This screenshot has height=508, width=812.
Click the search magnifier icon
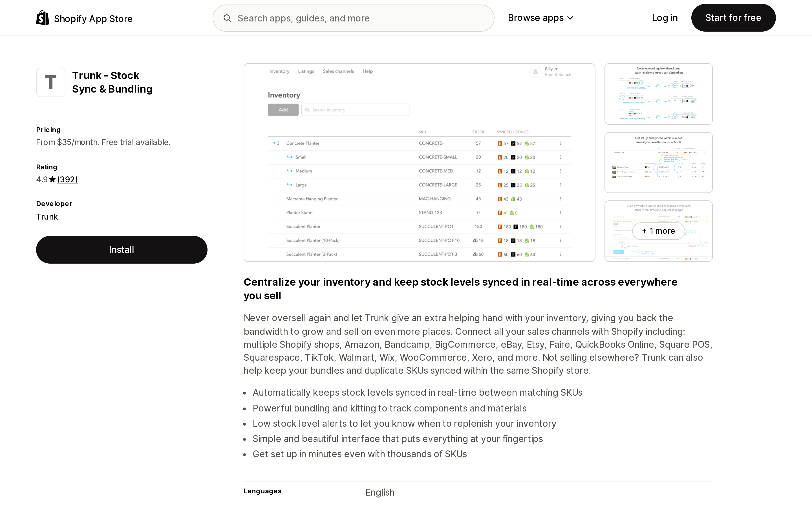coord(227,18)
